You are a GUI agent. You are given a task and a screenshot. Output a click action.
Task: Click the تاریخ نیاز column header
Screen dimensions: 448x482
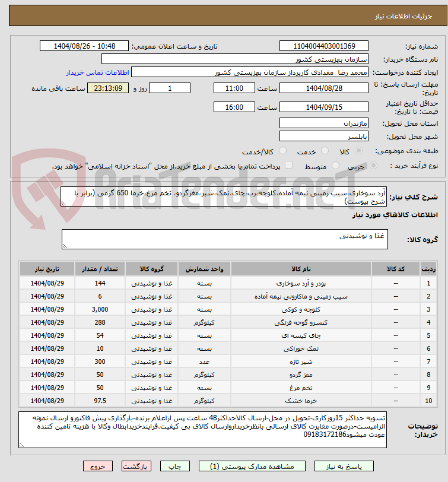pyautogui.click(x=47, y=269)
